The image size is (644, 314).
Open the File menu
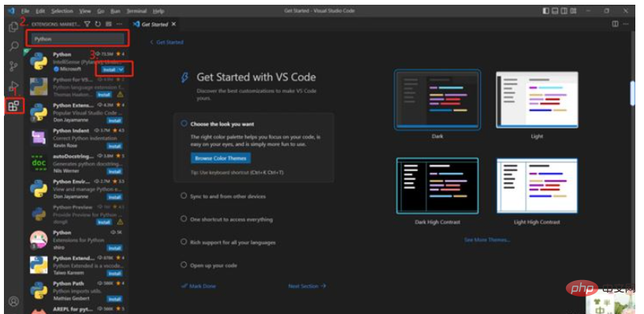[x=25, y=11]
